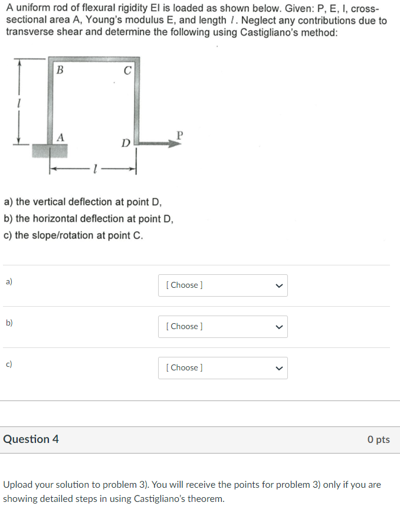Click the row label c)

(x=8, y=364)
